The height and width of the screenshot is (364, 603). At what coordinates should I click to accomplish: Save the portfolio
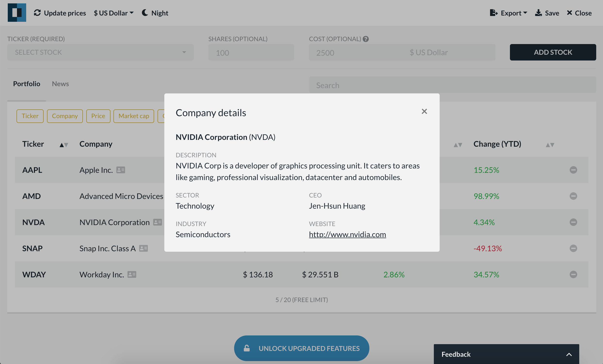[x=547, y=13]
